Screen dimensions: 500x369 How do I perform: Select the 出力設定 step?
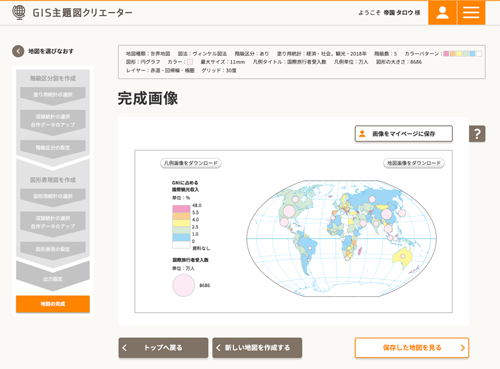[53, 279]
